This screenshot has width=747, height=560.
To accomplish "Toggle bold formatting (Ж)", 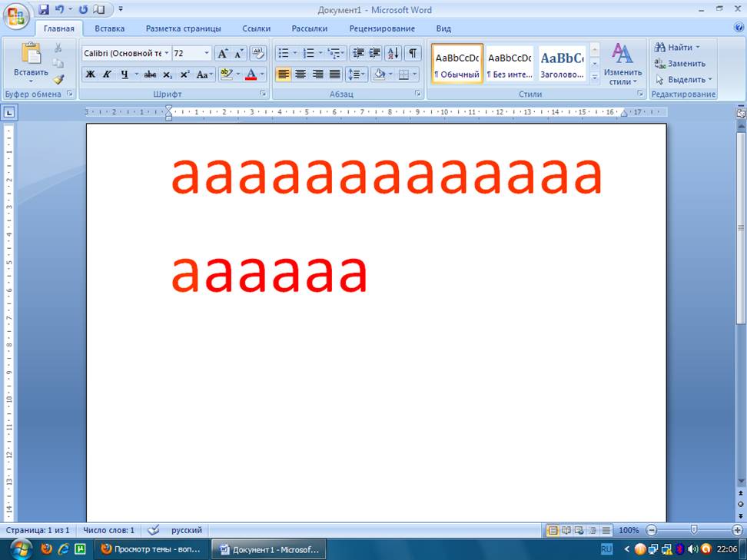I will pyautogui.click(x=90, y=75).
